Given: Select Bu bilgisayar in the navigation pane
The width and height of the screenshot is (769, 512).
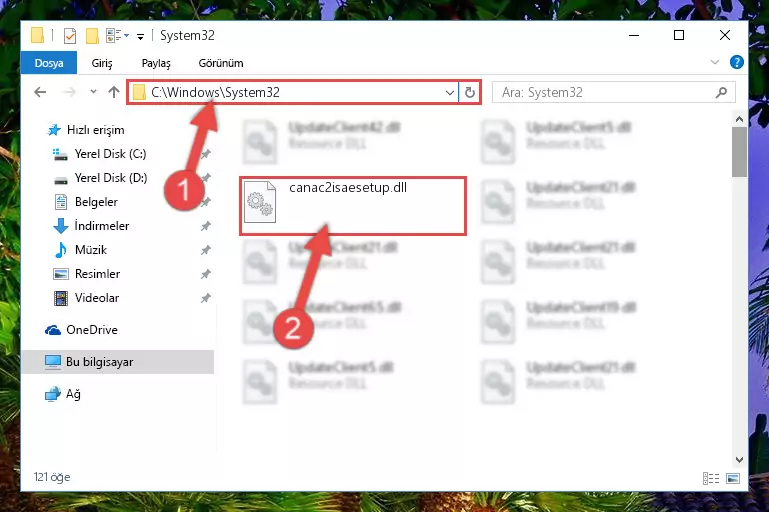Looking at the screenshot, I should tap(118, 362).
